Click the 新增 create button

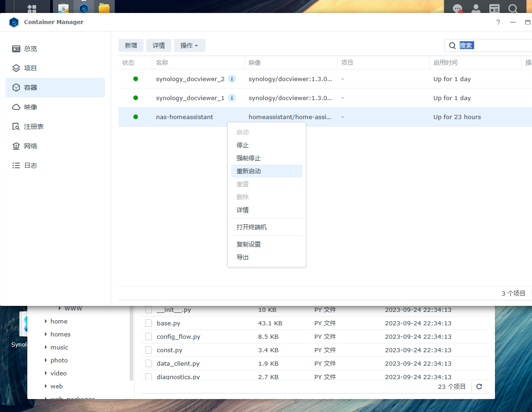131,45
